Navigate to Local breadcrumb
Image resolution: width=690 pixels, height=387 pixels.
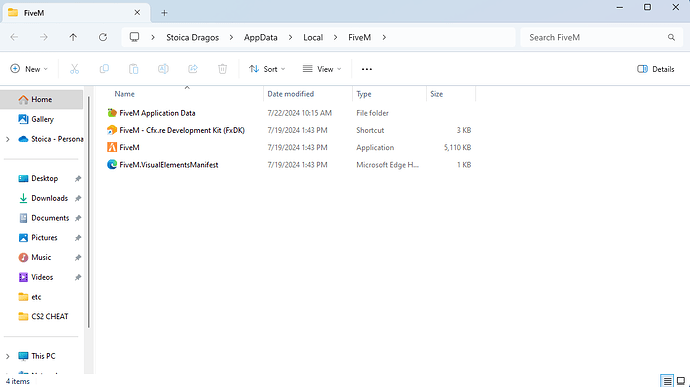point(313,37)
